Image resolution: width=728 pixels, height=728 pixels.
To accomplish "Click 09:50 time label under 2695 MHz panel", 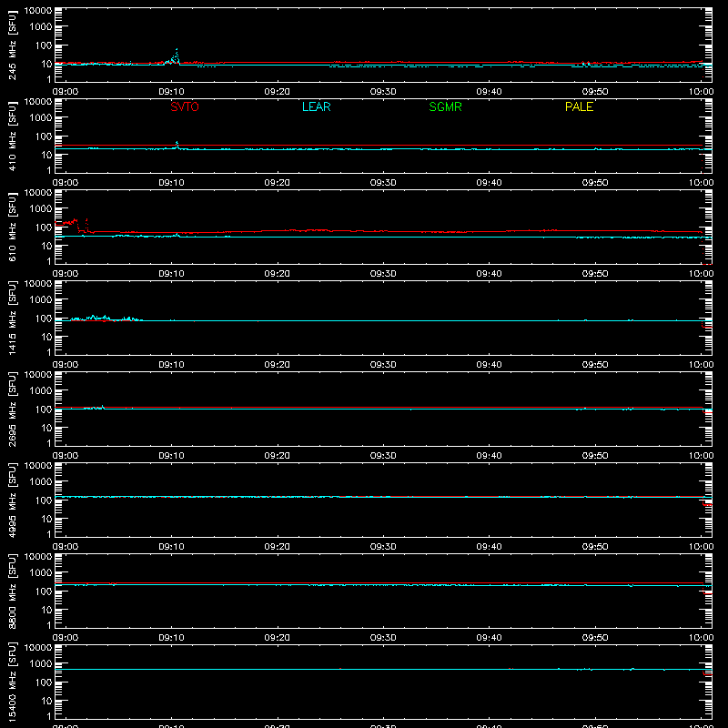I will (595, 456).
